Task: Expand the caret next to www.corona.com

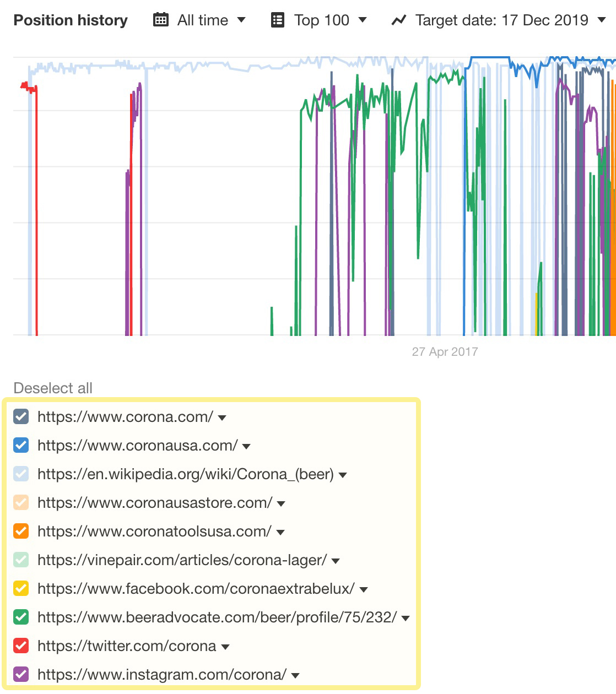Action: (222, 418)
